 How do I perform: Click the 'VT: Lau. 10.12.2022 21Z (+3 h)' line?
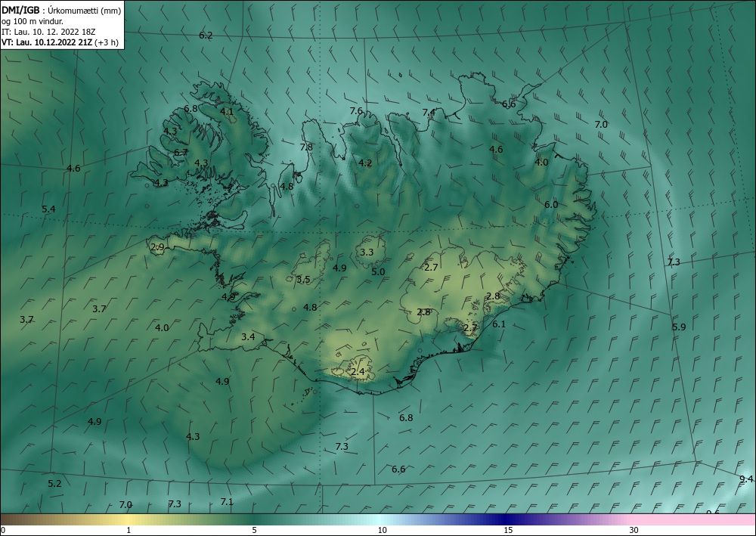(60, 42)
